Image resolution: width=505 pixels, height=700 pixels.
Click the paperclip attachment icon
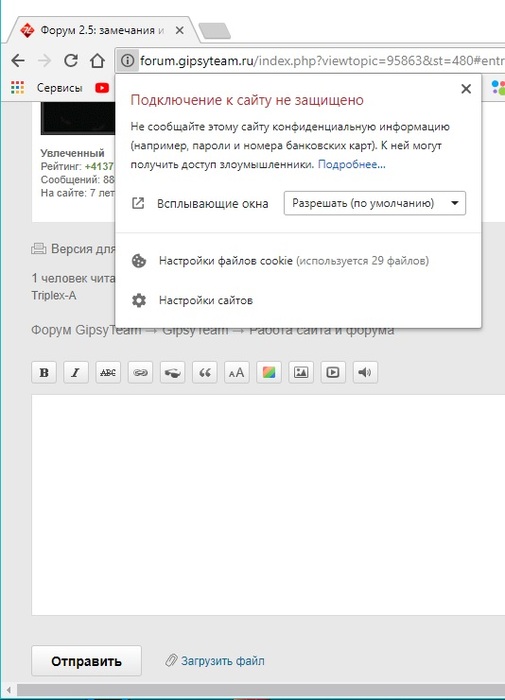point(171,660)
